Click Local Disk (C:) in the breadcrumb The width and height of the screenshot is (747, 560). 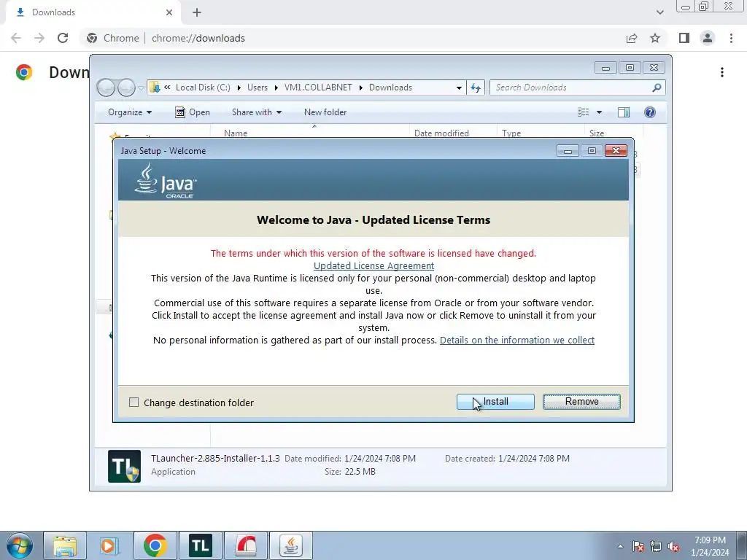pos(203,87)
